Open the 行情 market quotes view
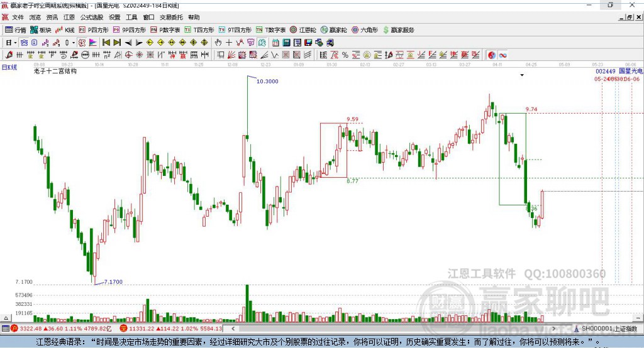 click(16, 30)
